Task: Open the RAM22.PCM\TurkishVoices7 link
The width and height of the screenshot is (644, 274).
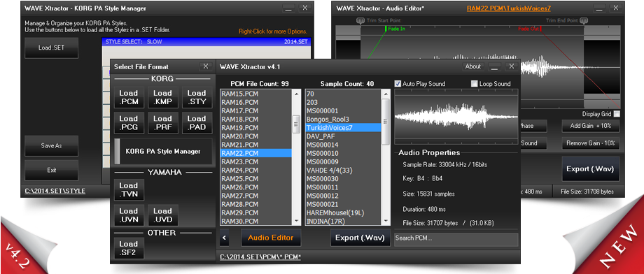Action: [509, 8]
